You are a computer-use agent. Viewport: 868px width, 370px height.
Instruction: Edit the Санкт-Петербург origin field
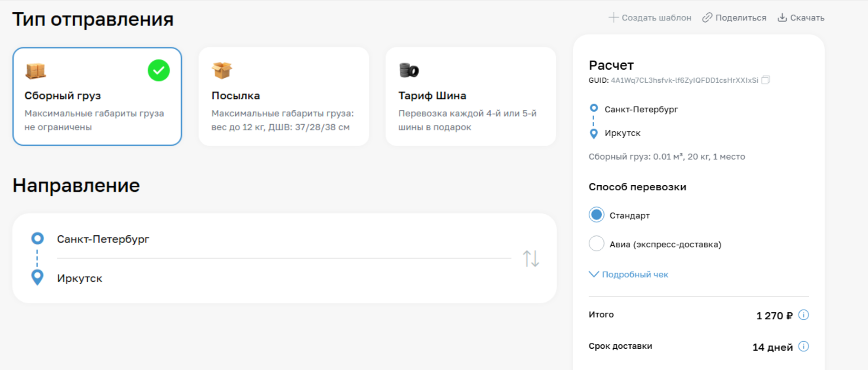tap(284, 239)
